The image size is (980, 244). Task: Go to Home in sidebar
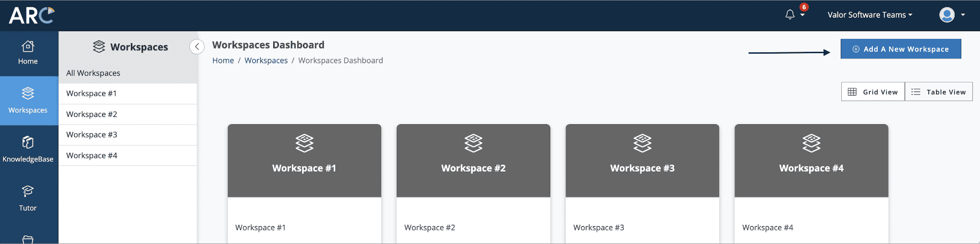pyautogui.click(x=28, y=53)
